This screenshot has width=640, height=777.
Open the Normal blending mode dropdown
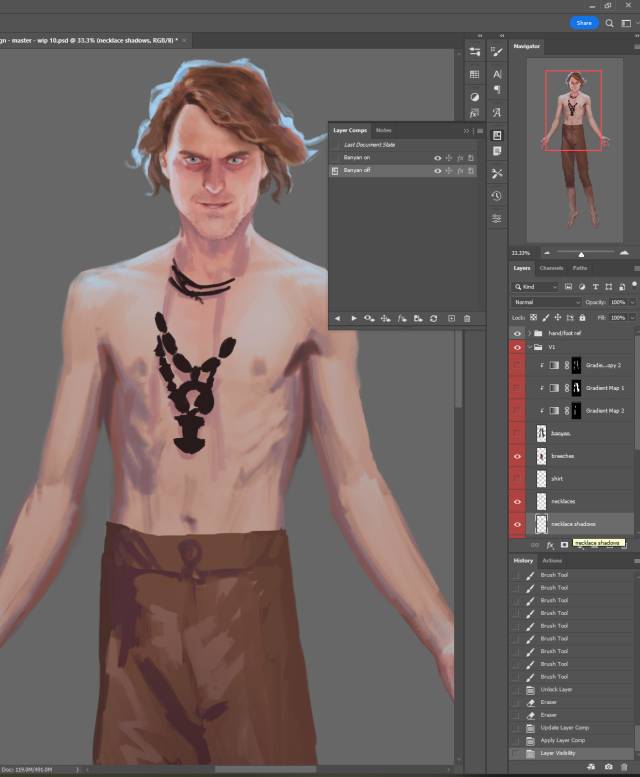(546, 302)
